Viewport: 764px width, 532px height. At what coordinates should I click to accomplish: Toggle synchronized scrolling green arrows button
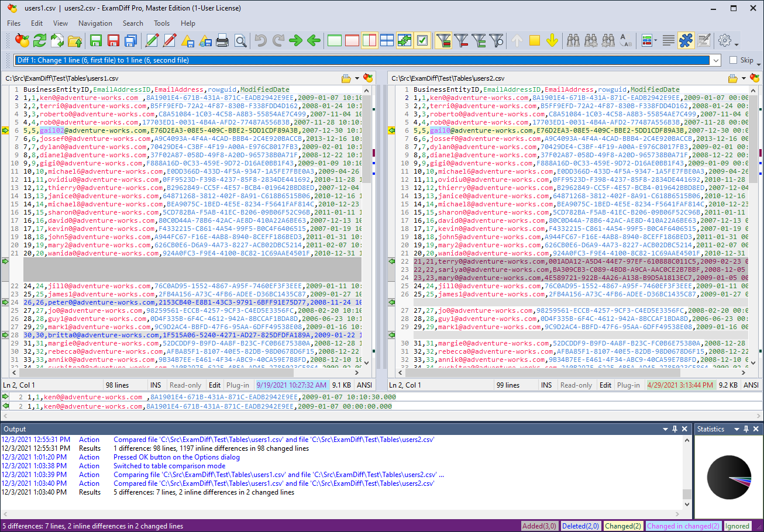405,40
